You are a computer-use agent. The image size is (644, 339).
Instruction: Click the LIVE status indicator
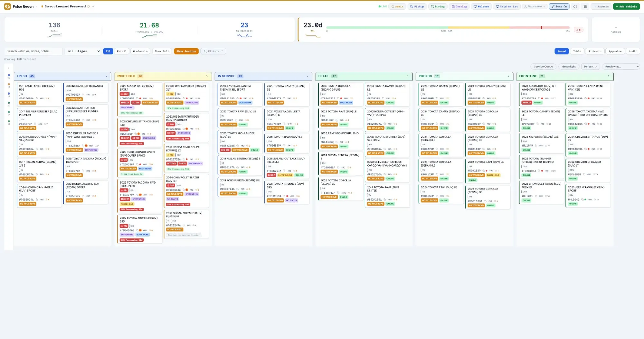(383, 6)
